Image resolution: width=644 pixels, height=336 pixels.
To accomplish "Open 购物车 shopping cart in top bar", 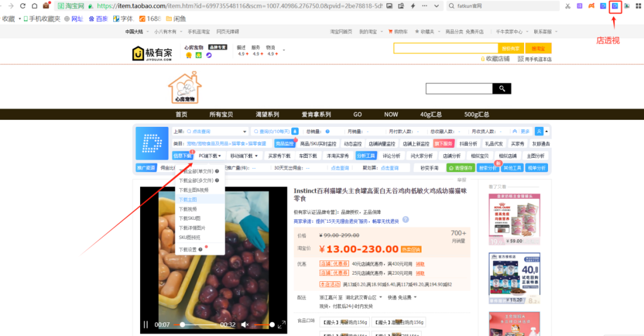I will pos(398,32).
